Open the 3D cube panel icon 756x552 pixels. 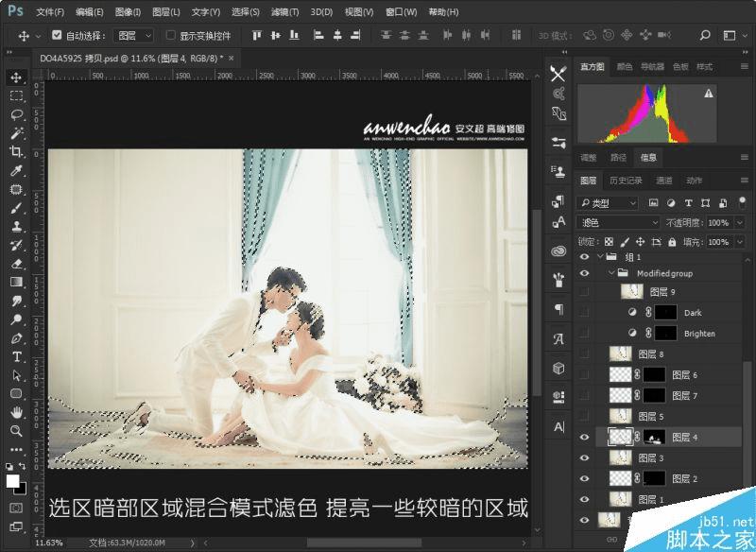tap(558, 369)
